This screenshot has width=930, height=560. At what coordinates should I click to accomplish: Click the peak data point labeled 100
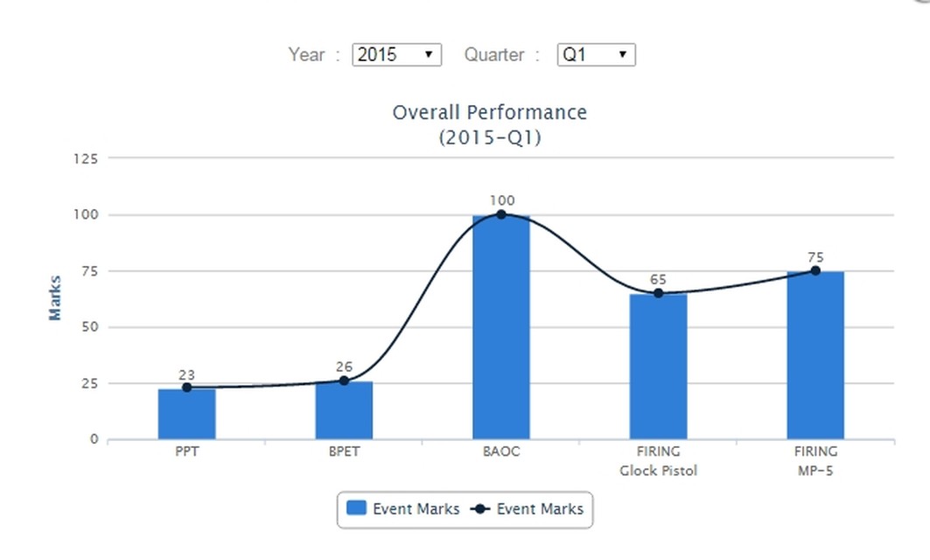(x=501, y=214)
